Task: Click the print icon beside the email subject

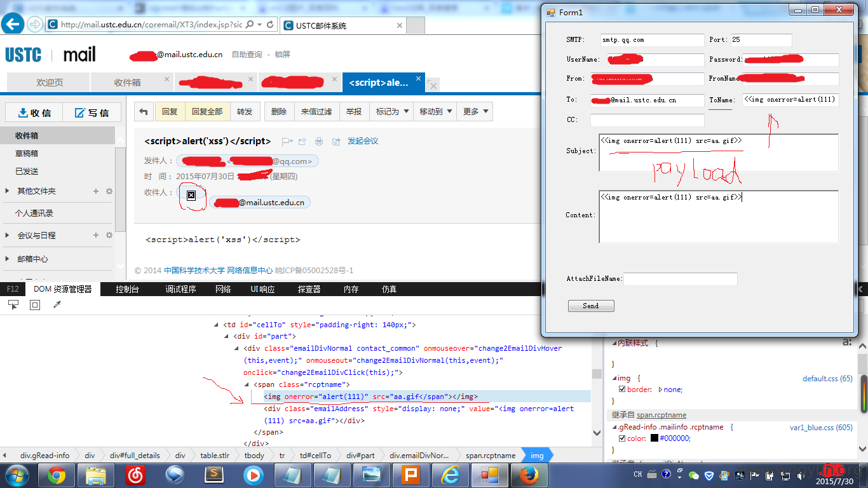Action: 319,141
